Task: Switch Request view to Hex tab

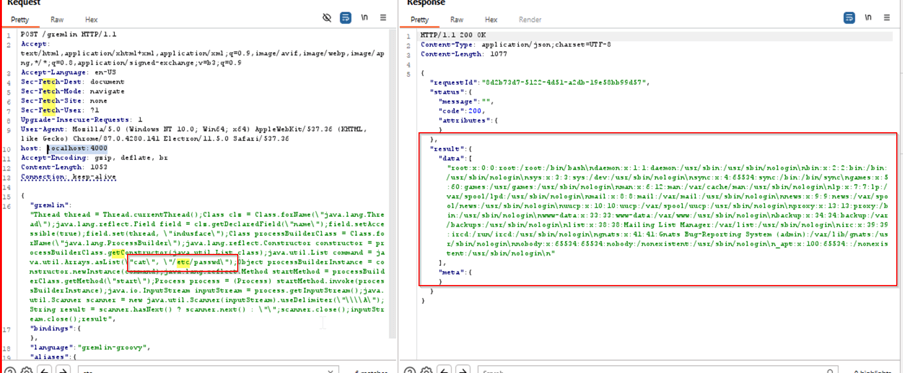Action: point(90,20)
